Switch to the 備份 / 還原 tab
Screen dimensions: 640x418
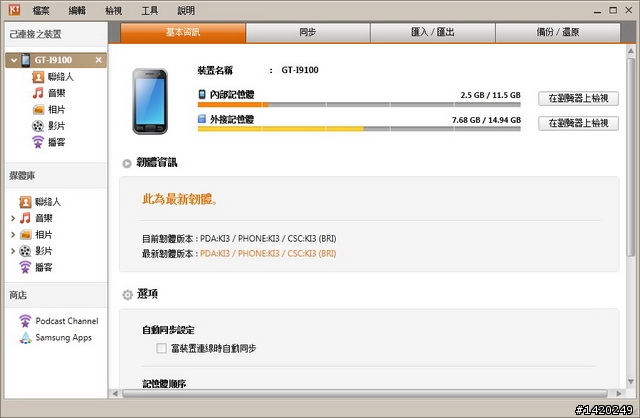pyautogui.click(x=558, y=32)
